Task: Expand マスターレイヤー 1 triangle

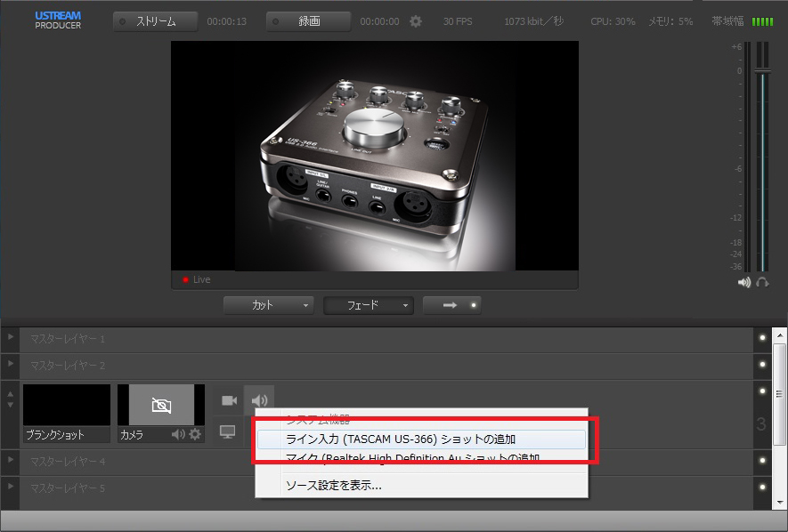Action: click(10, 336)
